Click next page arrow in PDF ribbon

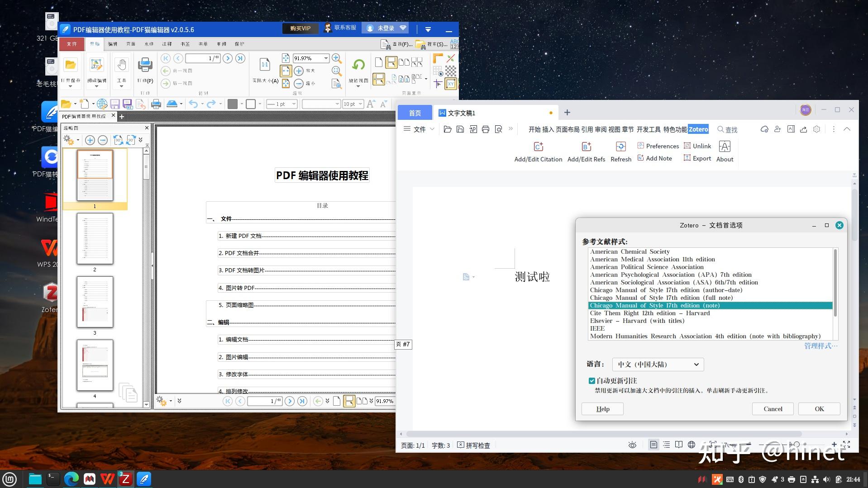[x=228, y=58]
